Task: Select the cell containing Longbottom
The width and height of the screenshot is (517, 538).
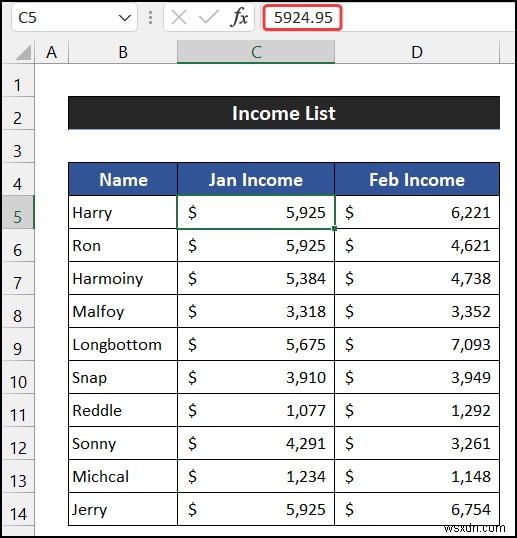Action: 123,344
